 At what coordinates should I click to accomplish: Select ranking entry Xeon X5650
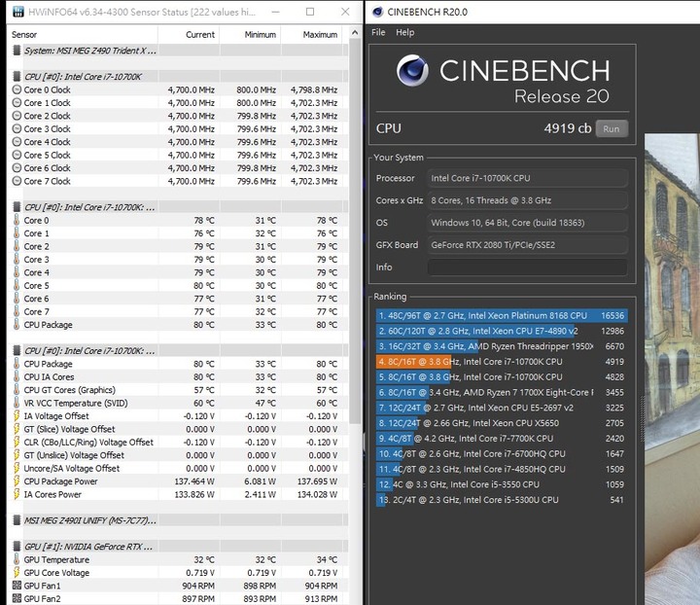pos(502,423)
